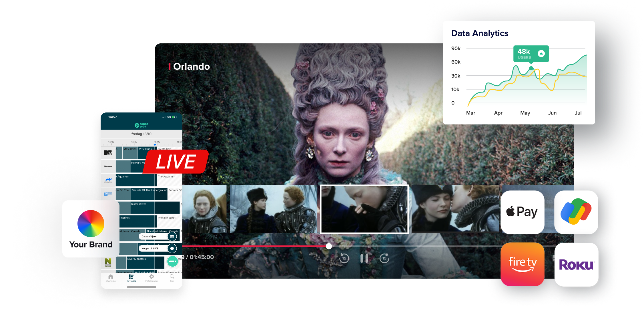Select the Secrets Of The Underground program

point(149,194)
